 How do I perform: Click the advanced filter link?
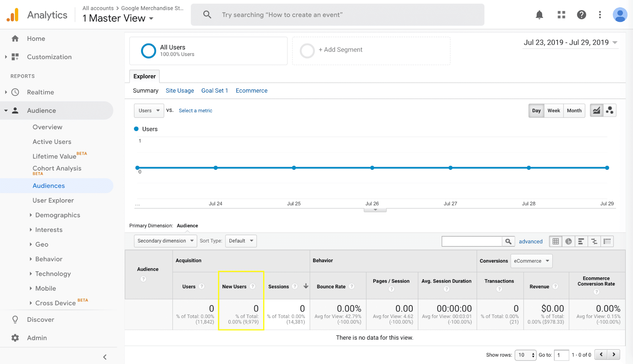pyautogui.click(x=530, y=242)
